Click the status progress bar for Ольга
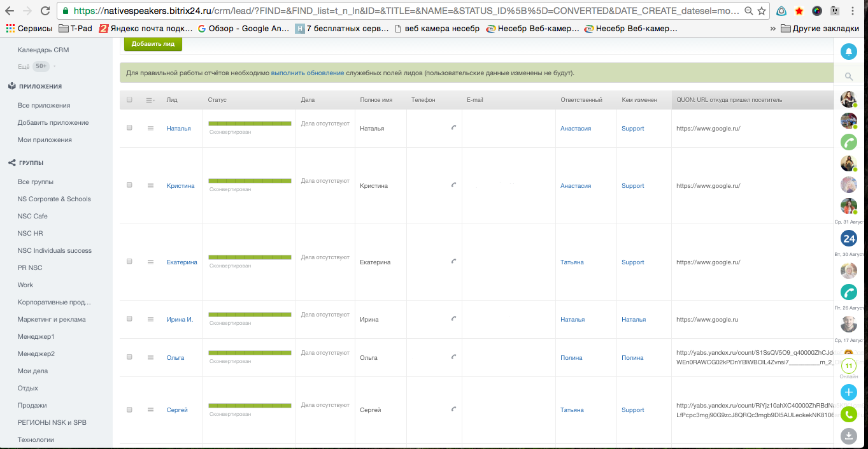The image size is (868, 449). pyautogui.click(x=250, y=352)
